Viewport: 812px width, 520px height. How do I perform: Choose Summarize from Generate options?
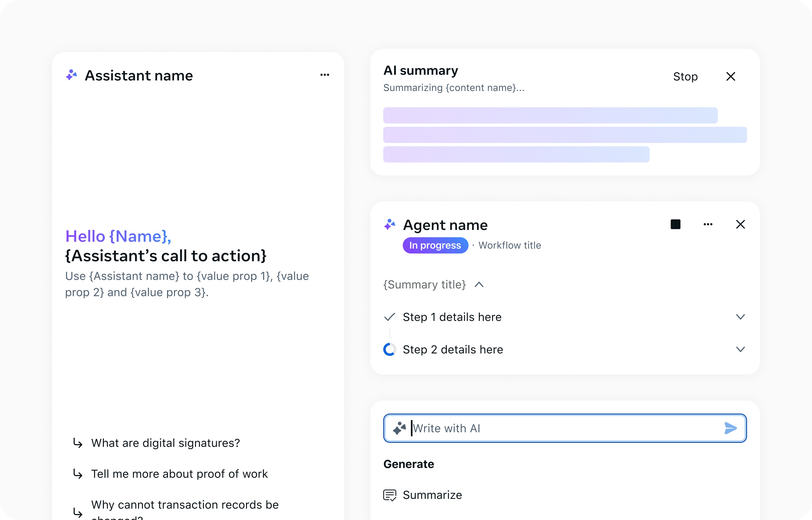click(x=432, y=495)
